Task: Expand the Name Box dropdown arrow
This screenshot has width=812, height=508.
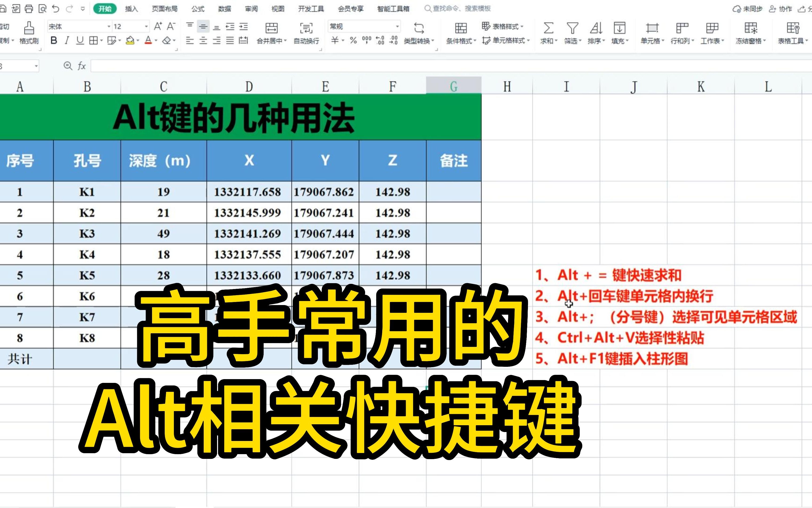Action: 36,66
